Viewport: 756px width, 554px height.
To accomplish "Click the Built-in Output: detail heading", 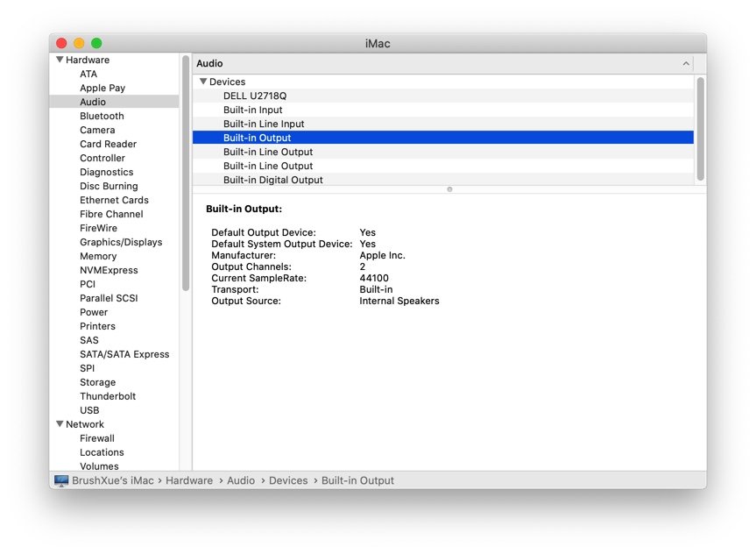I will (244, 209).
